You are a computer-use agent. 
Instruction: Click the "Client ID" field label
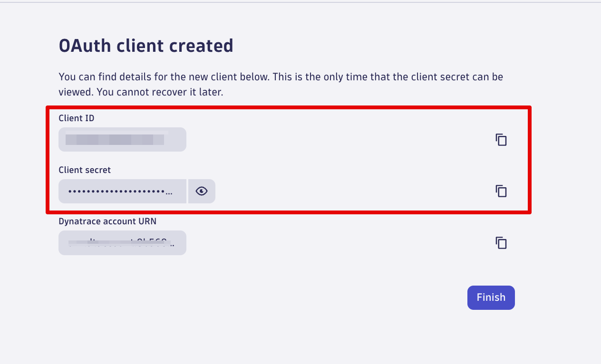click(x=76, y=118)
